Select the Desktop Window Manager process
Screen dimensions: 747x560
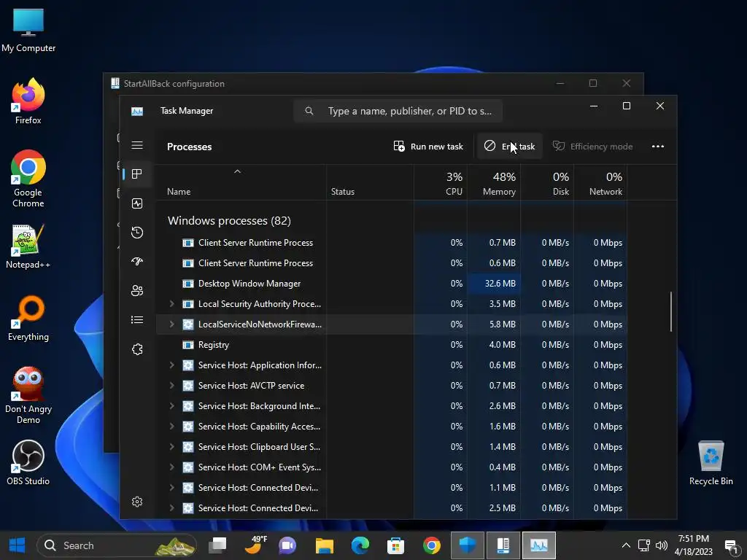[392, 284]
